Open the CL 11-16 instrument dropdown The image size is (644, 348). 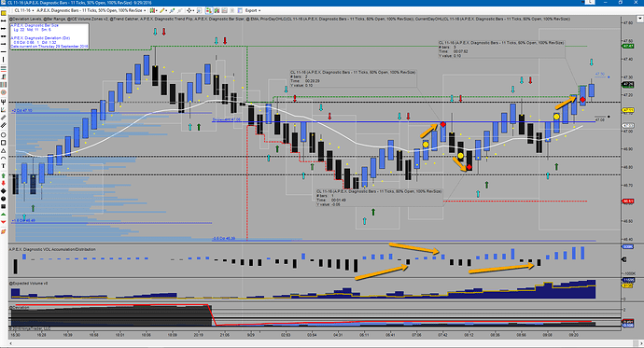click(25, 10)
